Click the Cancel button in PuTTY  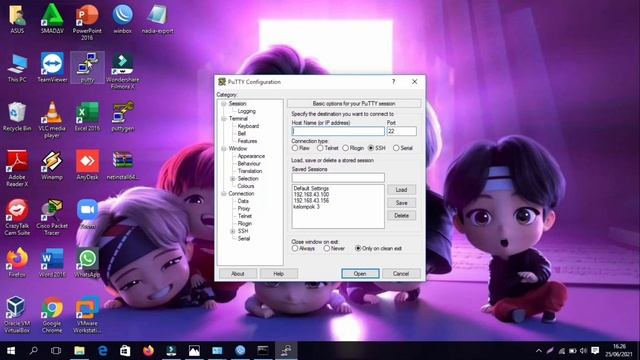(x=401, y=273)
